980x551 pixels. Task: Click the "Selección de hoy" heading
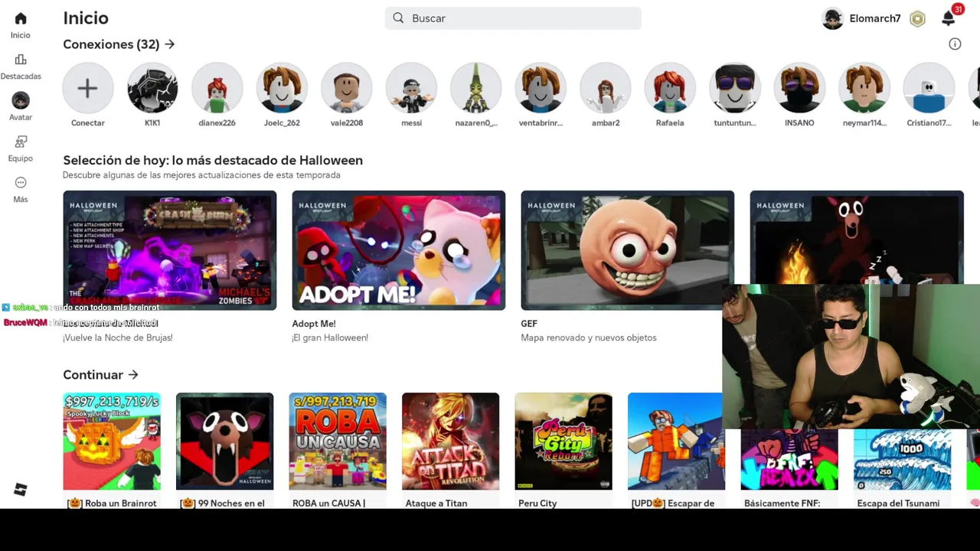213,160
